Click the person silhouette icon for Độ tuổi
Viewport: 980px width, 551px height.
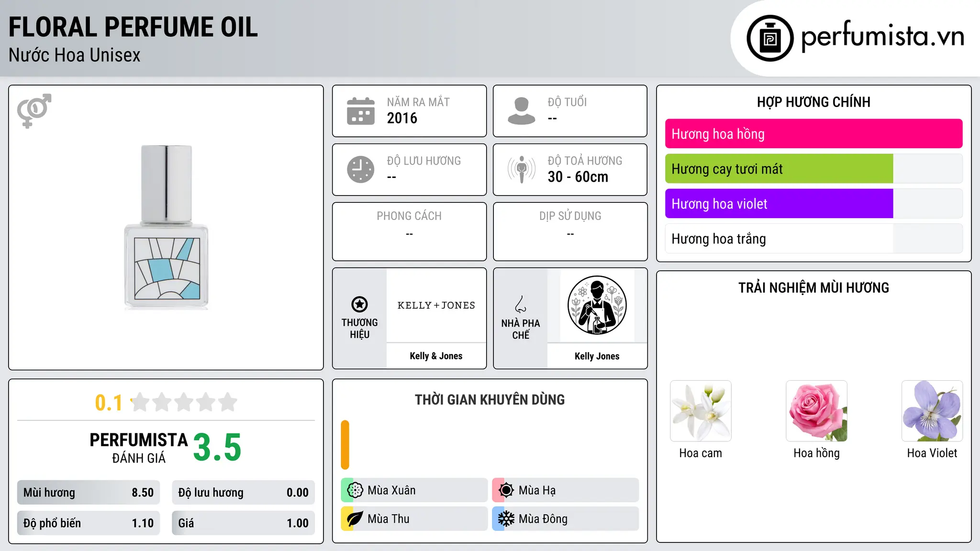click(522, 111)
